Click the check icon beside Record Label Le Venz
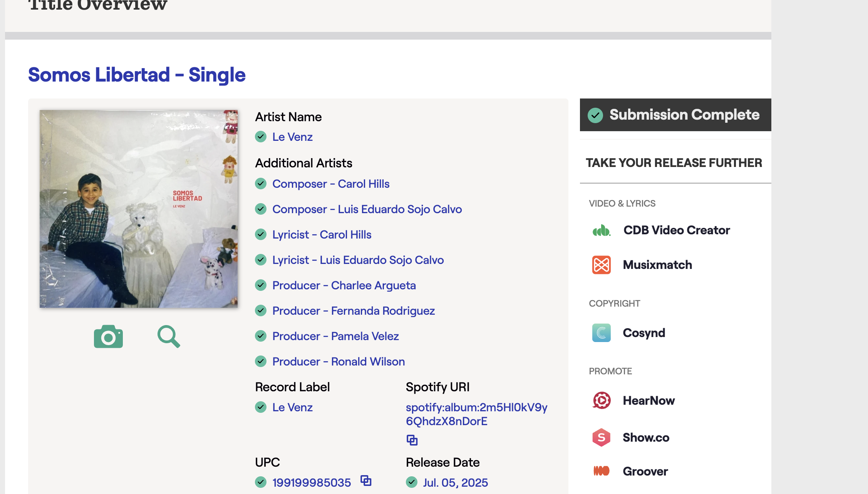 click(261, 407)
